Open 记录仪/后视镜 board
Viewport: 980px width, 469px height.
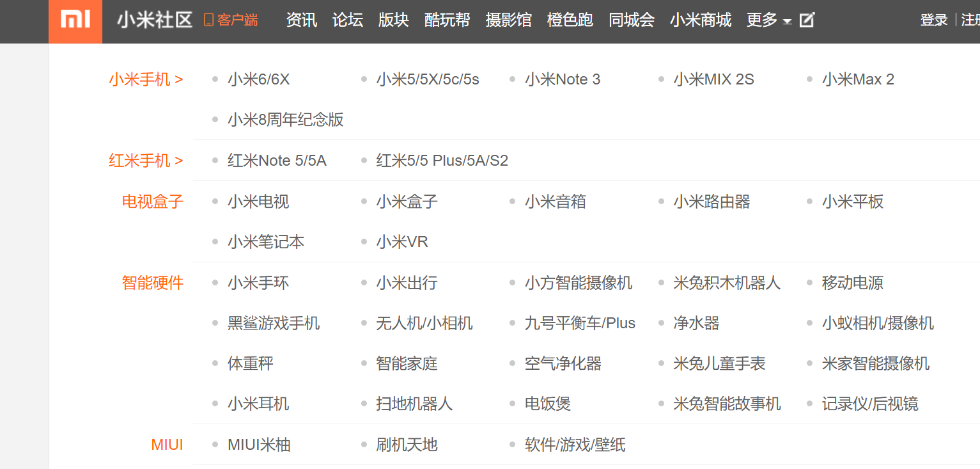point(871,404)
